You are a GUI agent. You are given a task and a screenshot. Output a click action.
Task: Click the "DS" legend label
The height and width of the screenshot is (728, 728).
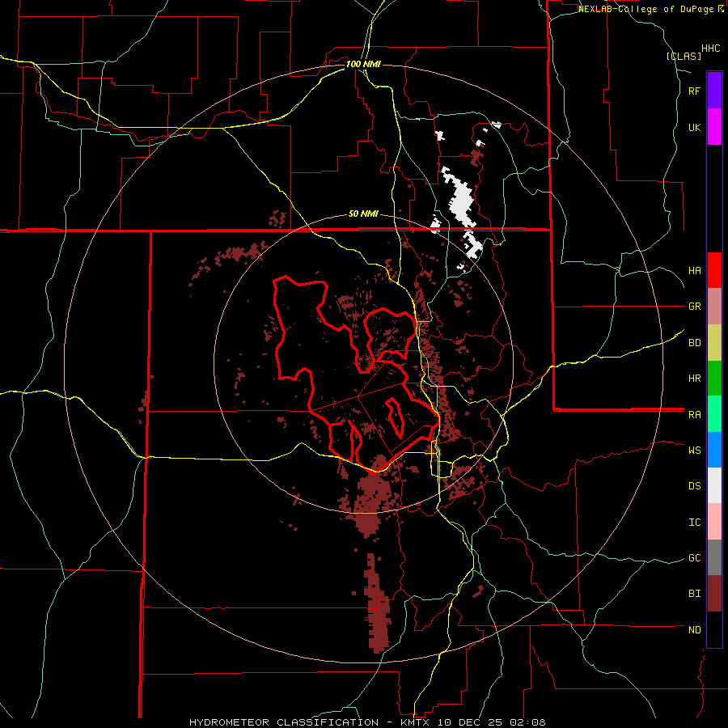click(694, 486)
